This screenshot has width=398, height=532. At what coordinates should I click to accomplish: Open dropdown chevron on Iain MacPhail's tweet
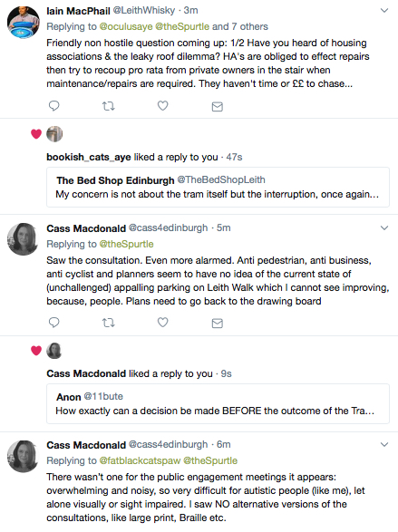pyautogui.click(x=384, y=11)
